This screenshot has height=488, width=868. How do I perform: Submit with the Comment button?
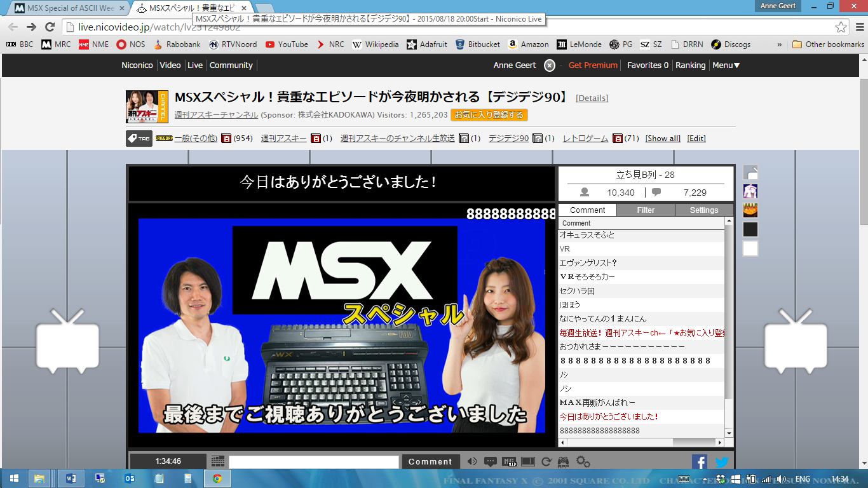coord(430,462)
